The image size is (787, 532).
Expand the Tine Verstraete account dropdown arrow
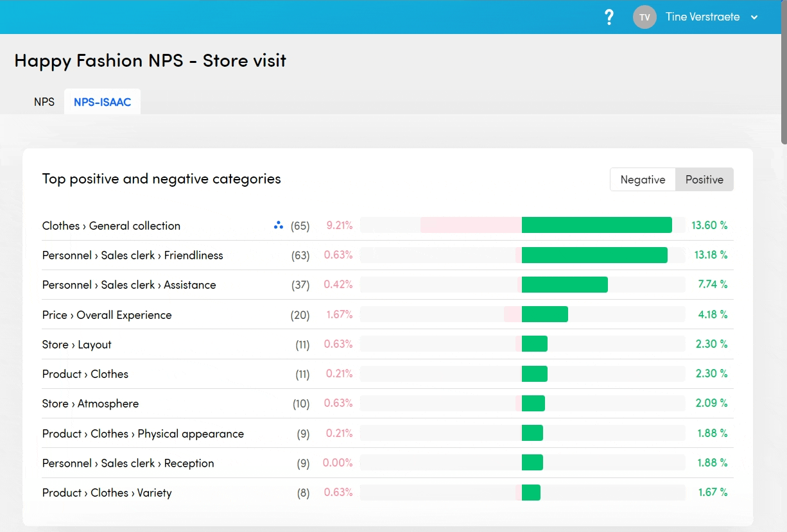pyautogui.click(x=754, y=17)
